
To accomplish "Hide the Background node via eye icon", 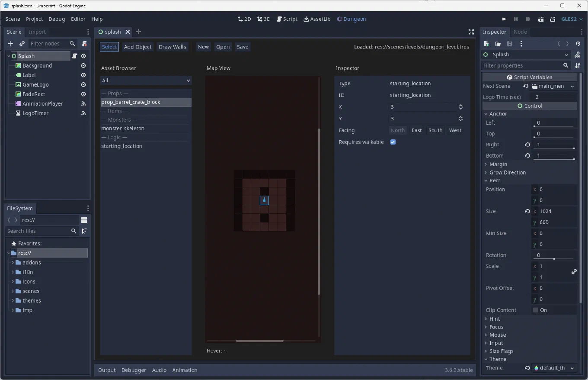I will [x=83, y=66].
